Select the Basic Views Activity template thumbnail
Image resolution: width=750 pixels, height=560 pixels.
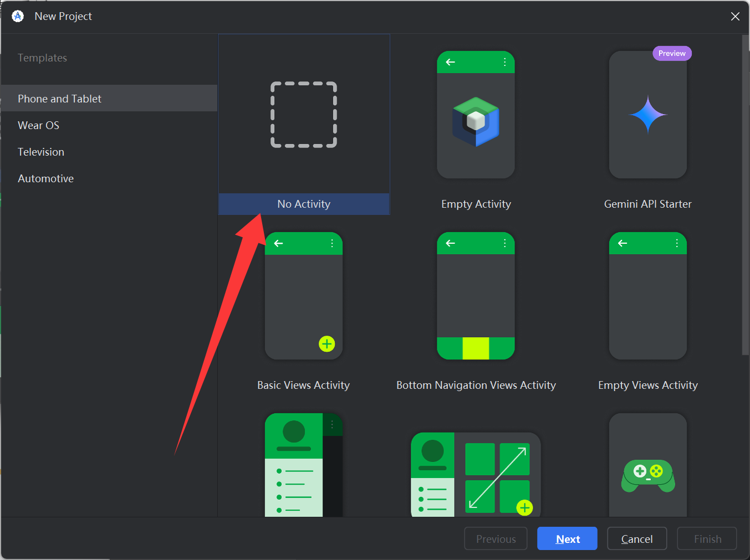coord(304,296)
